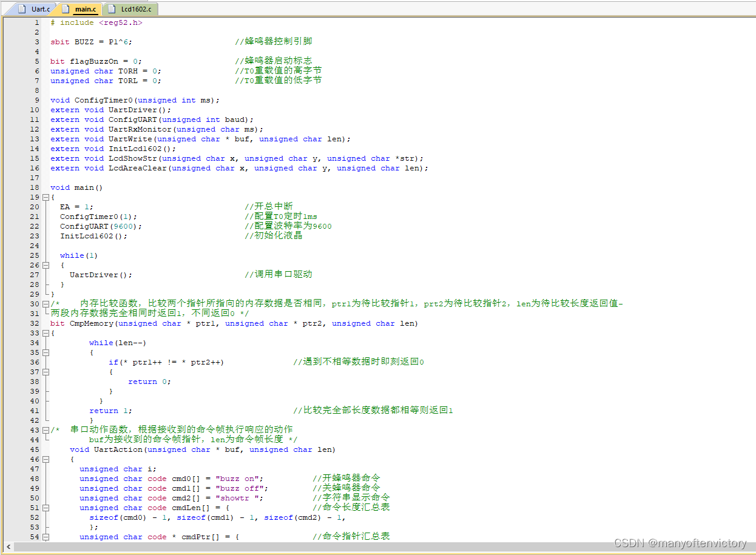This screenshot has width=756, height=555.
Task: Click the 'extern void ConfigUART' declaration
Action: 152,119
